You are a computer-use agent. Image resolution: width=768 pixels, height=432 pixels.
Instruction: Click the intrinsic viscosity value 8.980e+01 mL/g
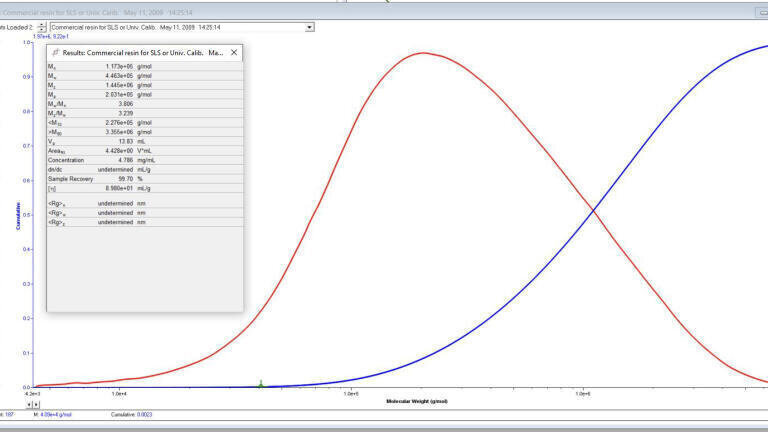click(x=128, y=188)
